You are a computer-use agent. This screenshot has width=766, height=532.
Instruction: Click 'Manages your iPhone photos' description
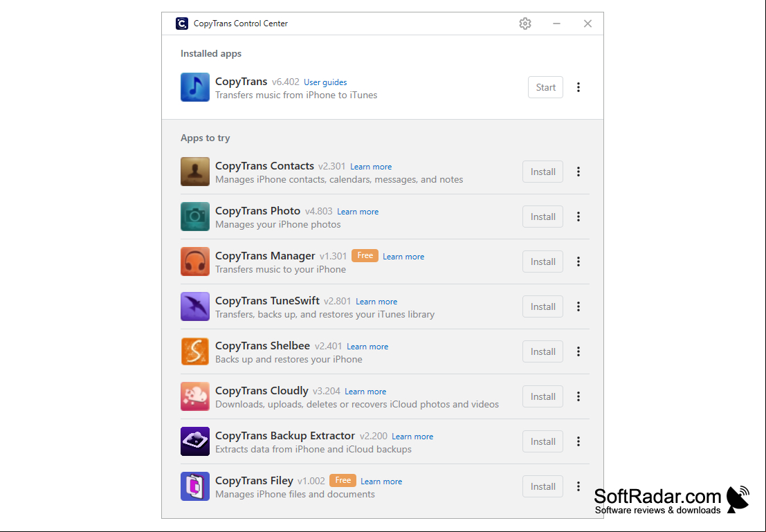pyautogui.click(x=278, y=225)
